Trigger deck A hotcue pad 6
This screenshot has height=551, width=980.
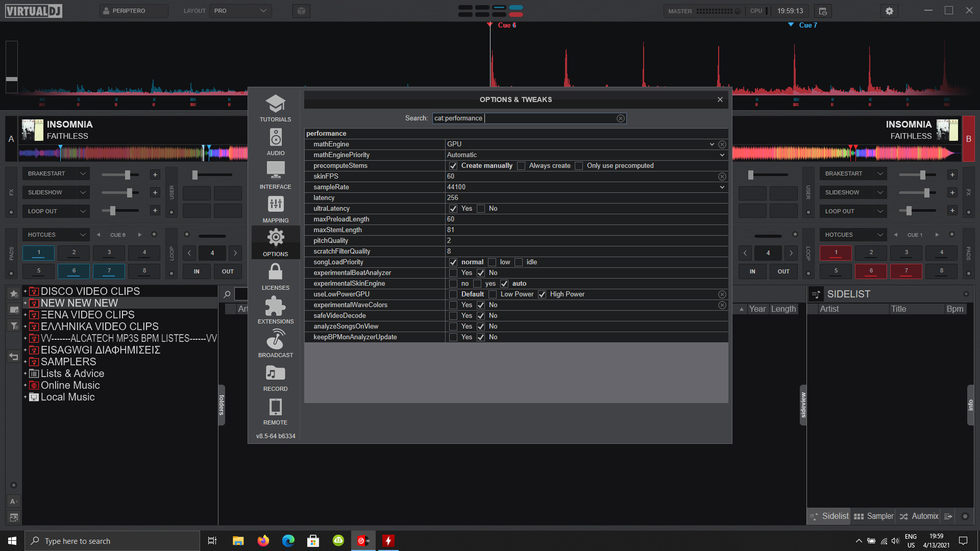pyautogui.click(x=73, y=271)
